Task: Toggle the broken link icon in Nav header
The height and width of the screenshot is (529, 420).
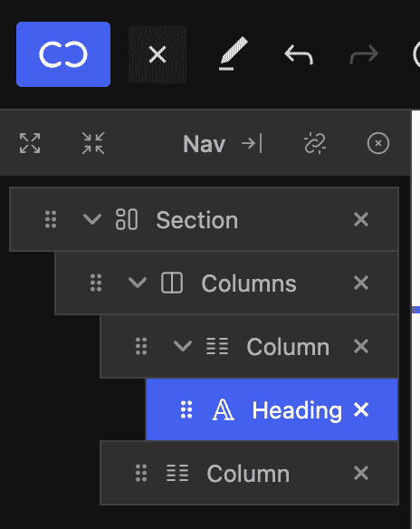Action: pyautogui.click(x=315, y=143)
